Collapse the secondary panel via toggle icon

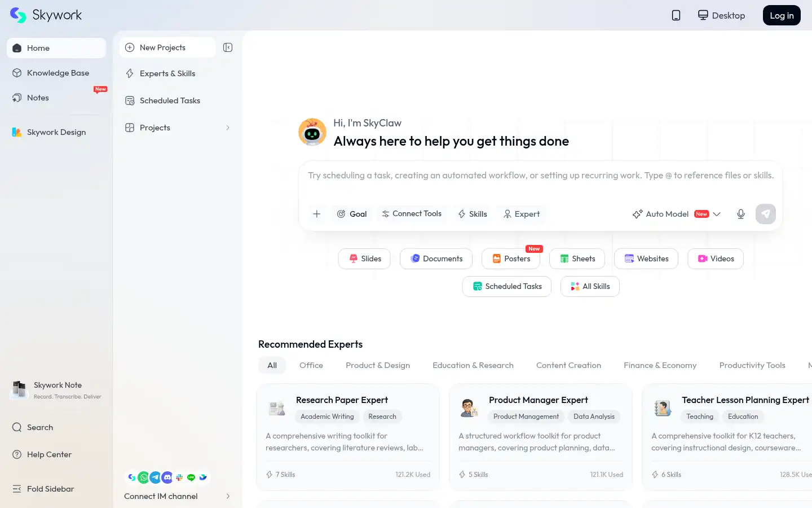(228, 47)
